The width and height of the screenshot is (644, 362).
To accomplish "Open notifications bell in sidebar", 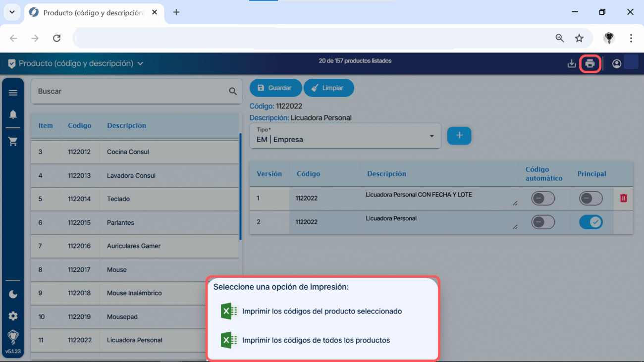I will (13, 114).
